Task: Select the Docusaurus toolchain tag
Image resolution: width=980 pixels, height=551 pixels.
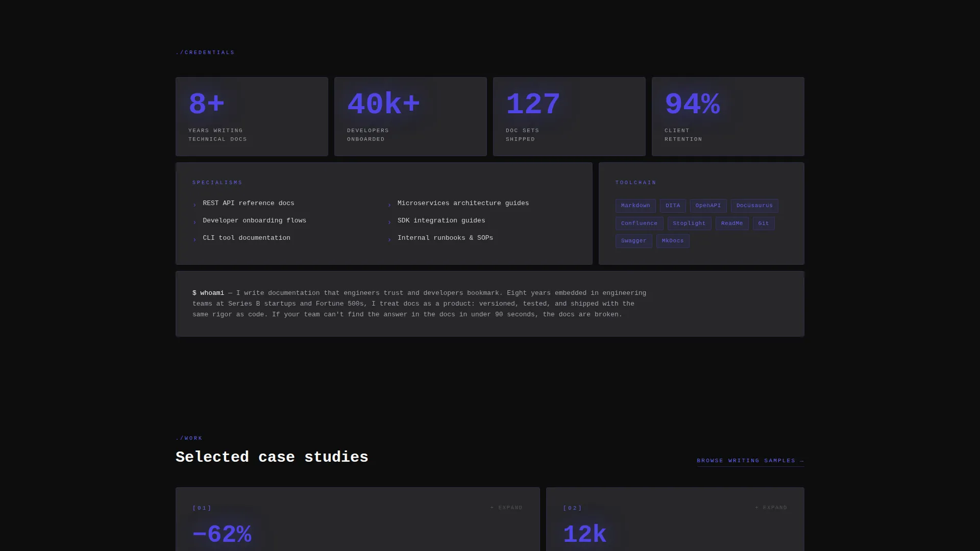Action: tap(754, 206)
